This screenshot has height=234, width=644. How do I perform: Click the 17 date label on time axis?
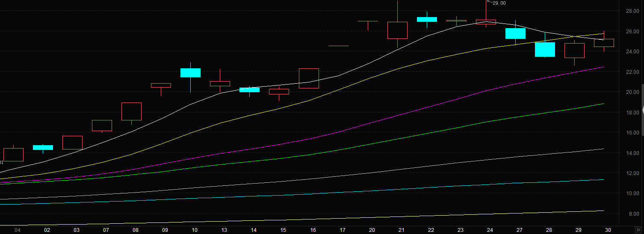click(343, 230)
